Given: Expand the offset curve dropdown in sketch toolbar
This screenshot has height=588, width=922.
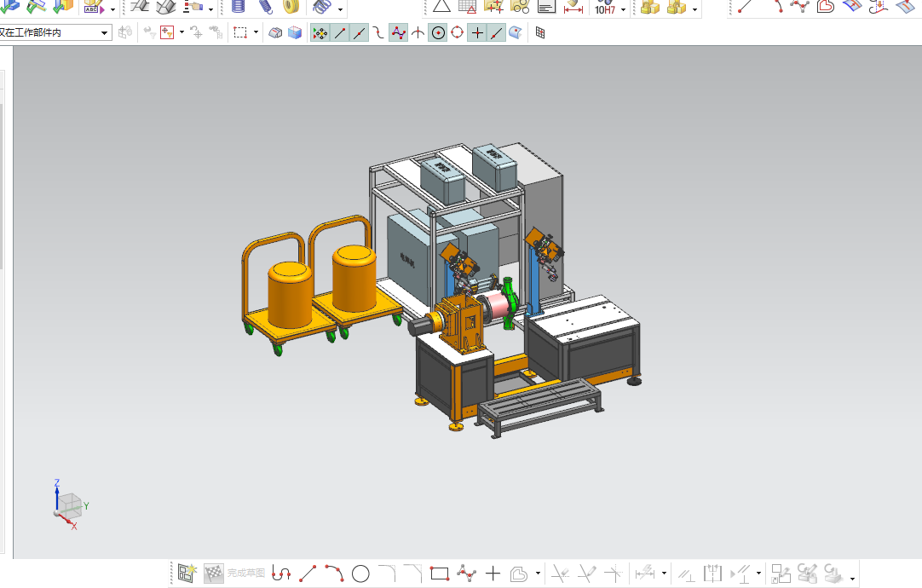Looking at the screenshot, I should [x=538, y=574].
